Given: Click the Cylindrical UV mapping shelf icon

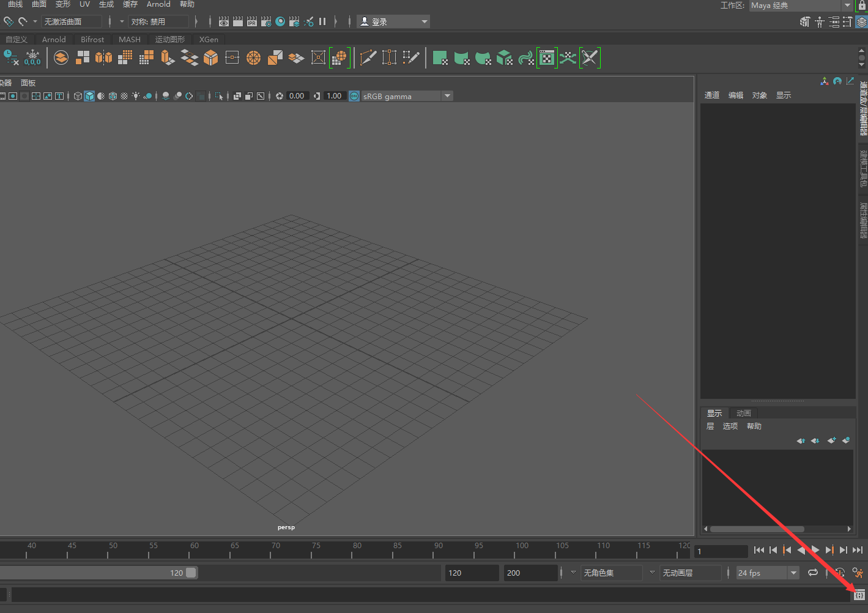Looking at the screenshot, I should [x=461, y=58].
